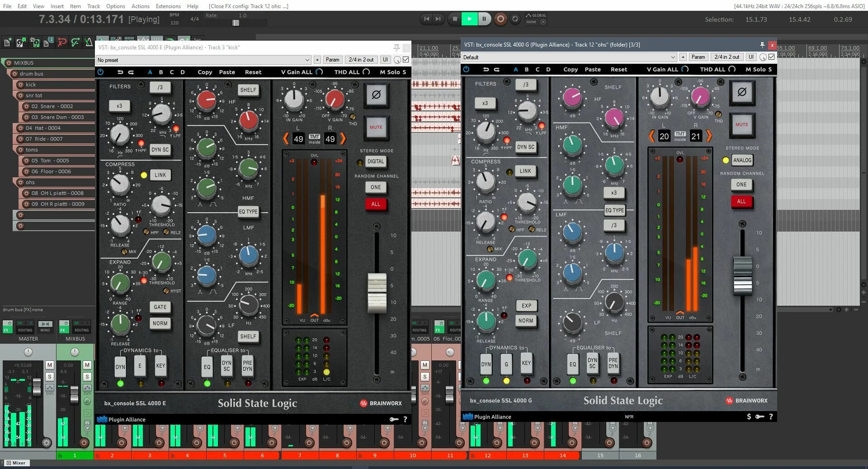The image size is (868, 469).
Task: Open the '2/4 in 2 out' pin routing in SSL 4000 E
Action: coord(361,60)
